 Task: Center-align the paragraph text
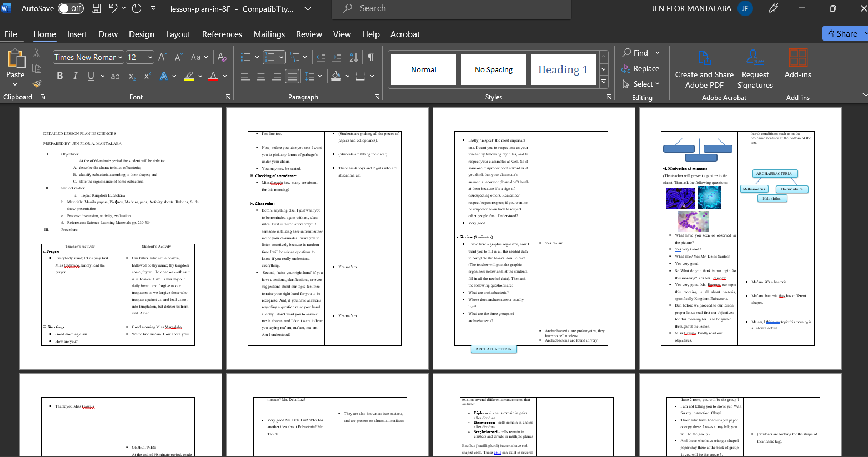tap(261, 76)
